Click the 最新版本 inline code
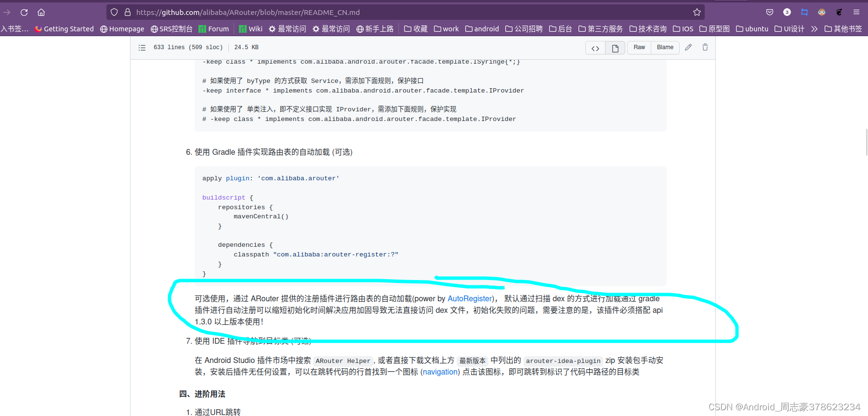 473,361
